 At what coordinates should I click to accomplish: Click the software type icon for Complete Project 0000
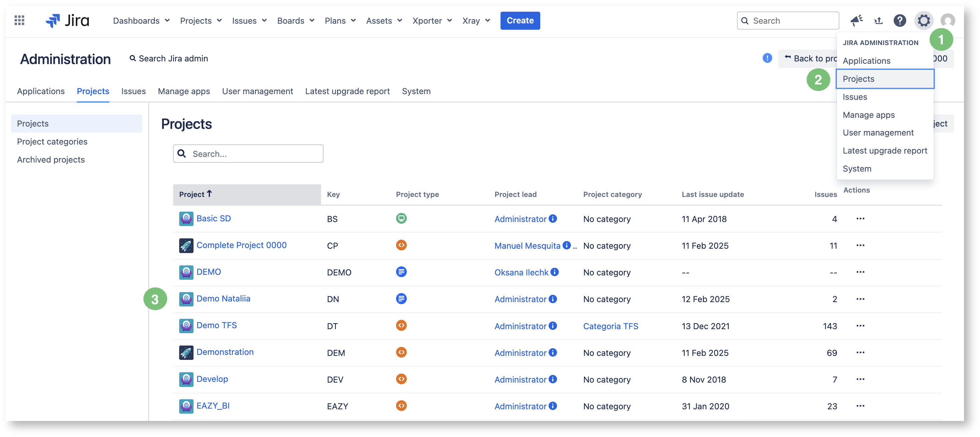tap(401, 245)
